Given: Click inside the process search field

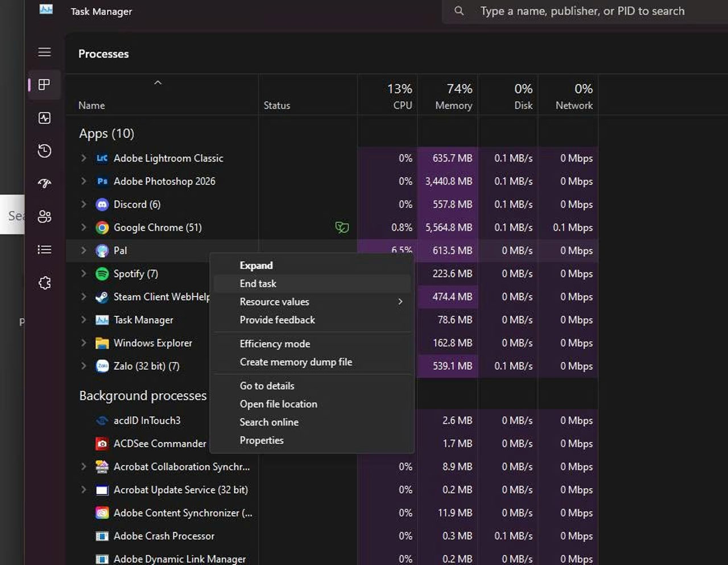Looking at the screenshot, I should (x=580, y=11).
